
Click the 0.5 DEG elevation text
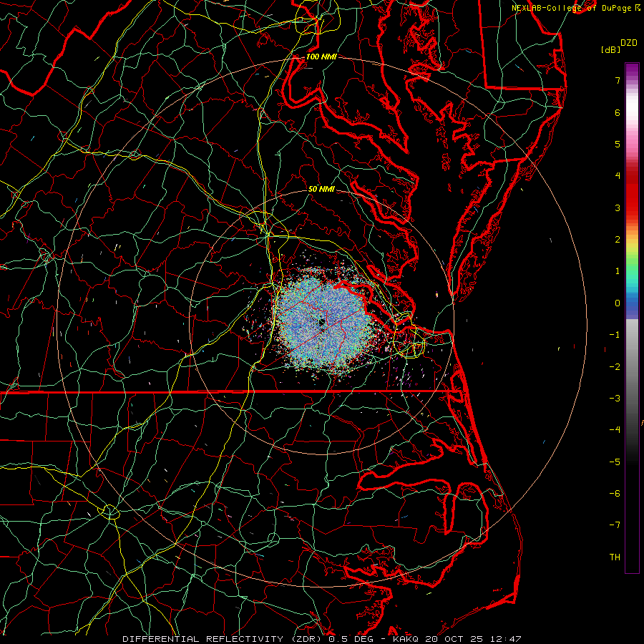[x=351, y=639]
